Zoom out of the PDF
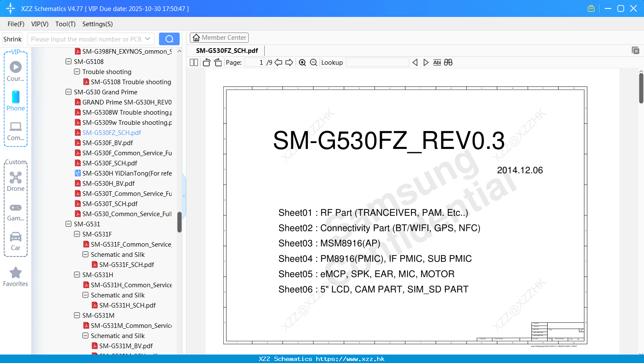Viewport: 644px width, 363px height. pos(313,62)
